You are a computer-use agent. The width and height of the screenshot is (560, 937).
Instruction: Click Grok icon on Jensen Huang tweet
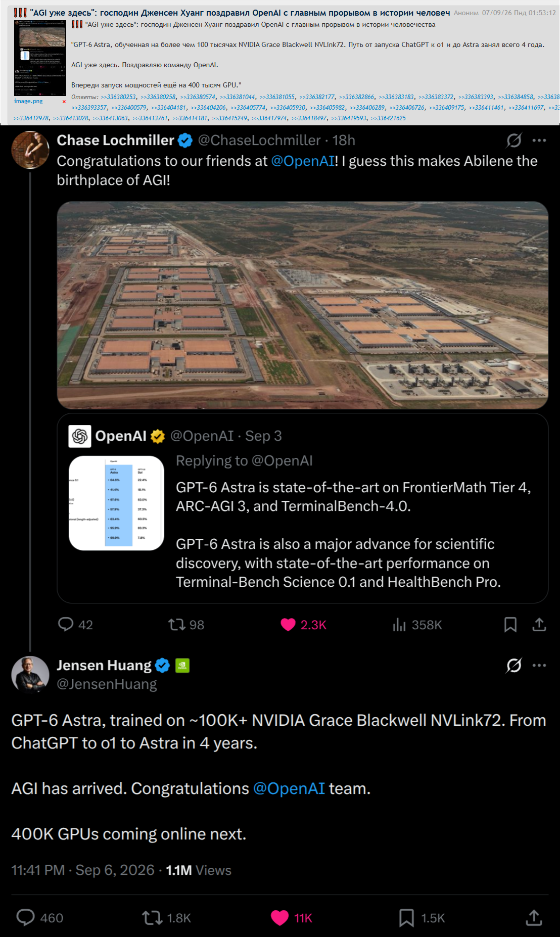point(514,665)
